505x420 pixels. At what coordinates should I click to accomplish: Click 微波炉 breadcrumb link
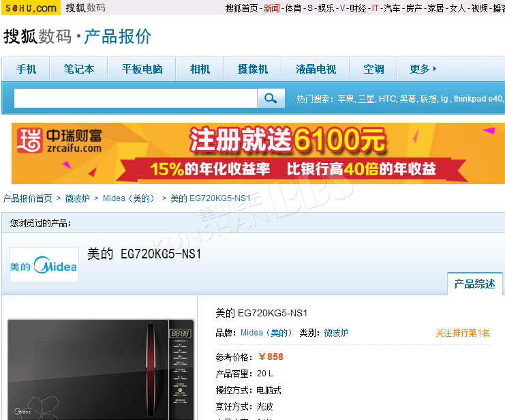pos(77,198)
